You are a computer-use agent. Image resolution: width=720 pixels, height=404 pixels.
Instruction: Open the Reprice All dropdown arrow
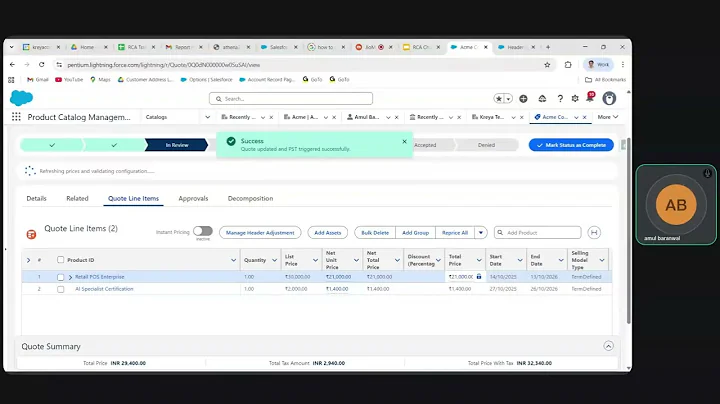coord(480,232)
